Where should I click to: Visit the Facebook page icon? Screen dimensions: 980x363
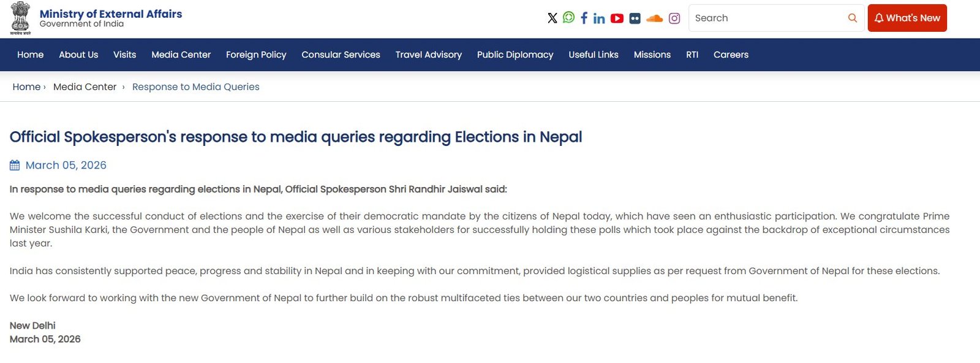(x=584, y=18)
